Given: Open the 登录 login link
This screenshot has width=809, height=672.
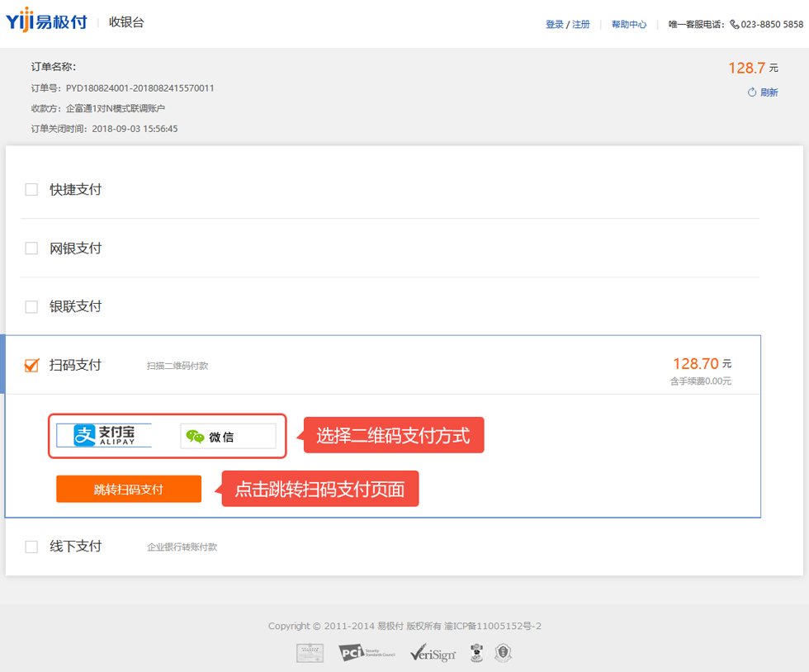Looking at the screenshot, I should point(555,24).
